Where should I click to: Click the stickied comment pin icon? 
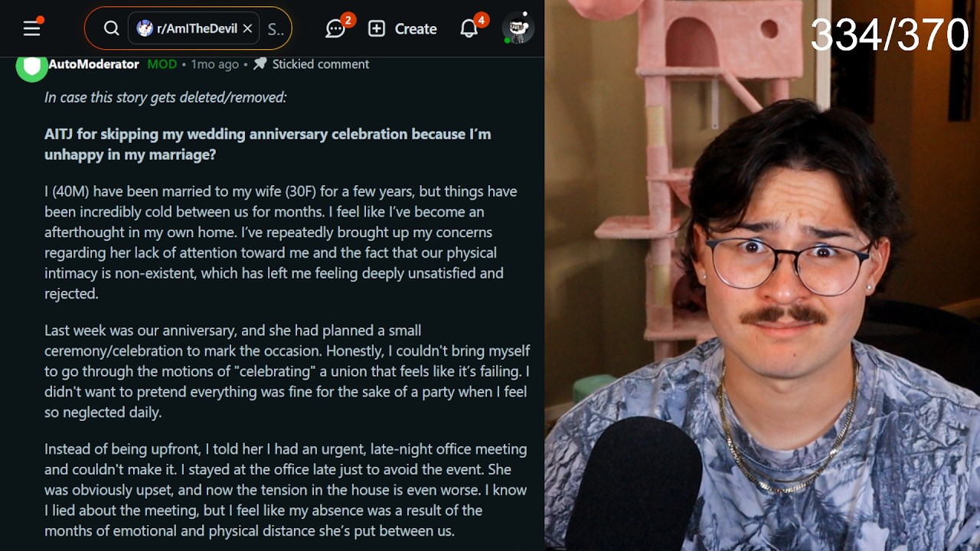click(260, 64)
